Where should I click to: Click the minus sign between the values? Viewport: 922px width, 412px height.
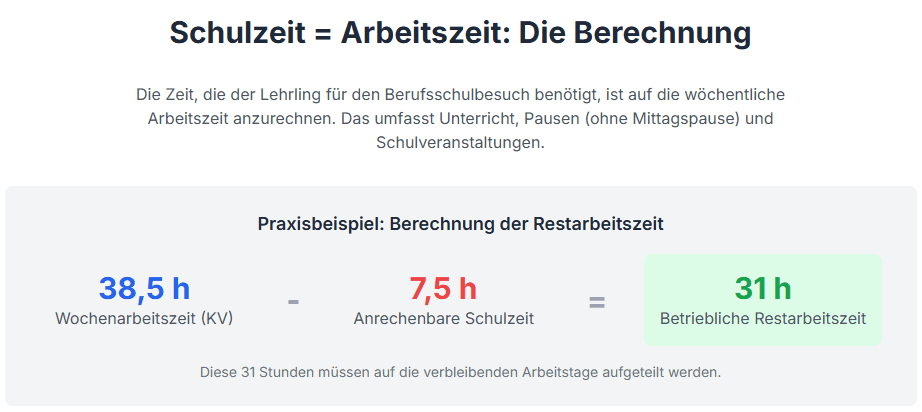coord(293,301)
